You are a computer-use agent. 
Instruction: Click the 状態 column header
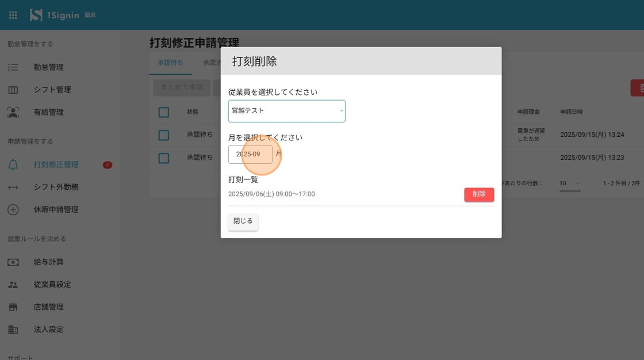(x=192, y=112)
